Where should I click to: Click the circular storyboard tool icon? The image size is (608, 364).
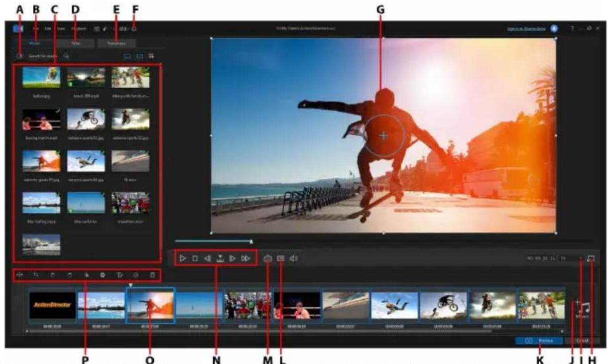tap(135, 274)
